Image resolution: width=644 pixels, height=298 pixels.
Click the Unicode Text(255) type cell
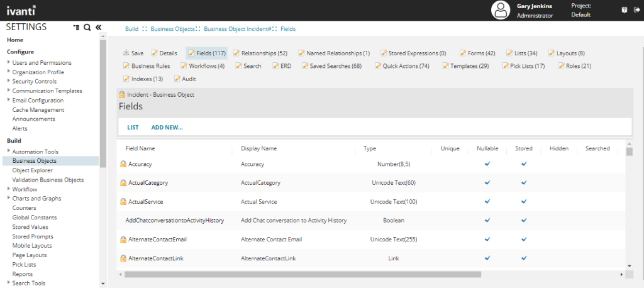pyautogui.click(x=394, y=240)
